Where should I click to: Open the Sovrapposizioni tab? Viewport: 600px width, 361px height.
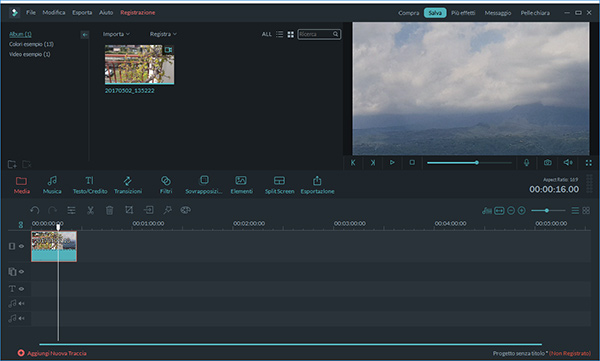(x=204, y=185)
